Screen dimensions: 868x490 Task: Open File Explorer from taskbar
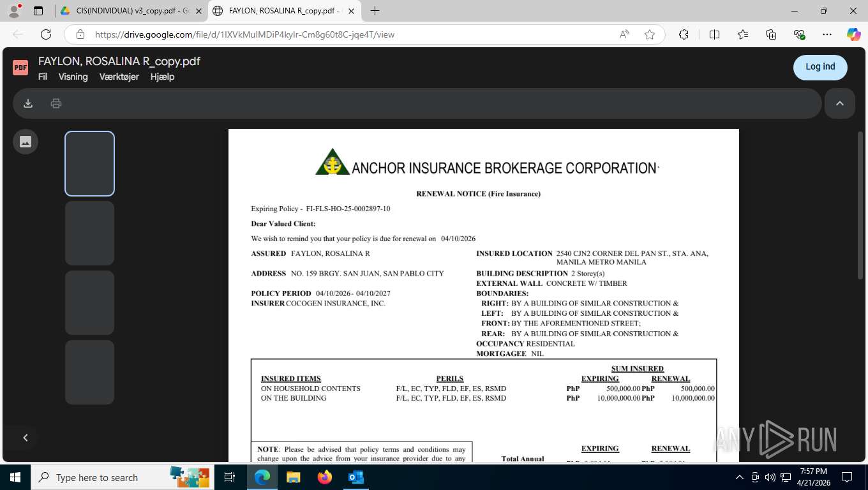tap(293, 477)
